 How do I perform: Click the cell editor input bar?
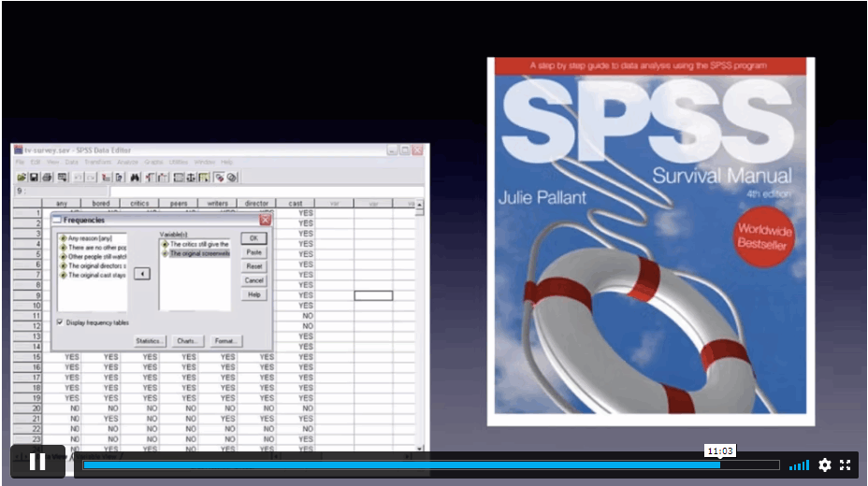click(267, 192)
